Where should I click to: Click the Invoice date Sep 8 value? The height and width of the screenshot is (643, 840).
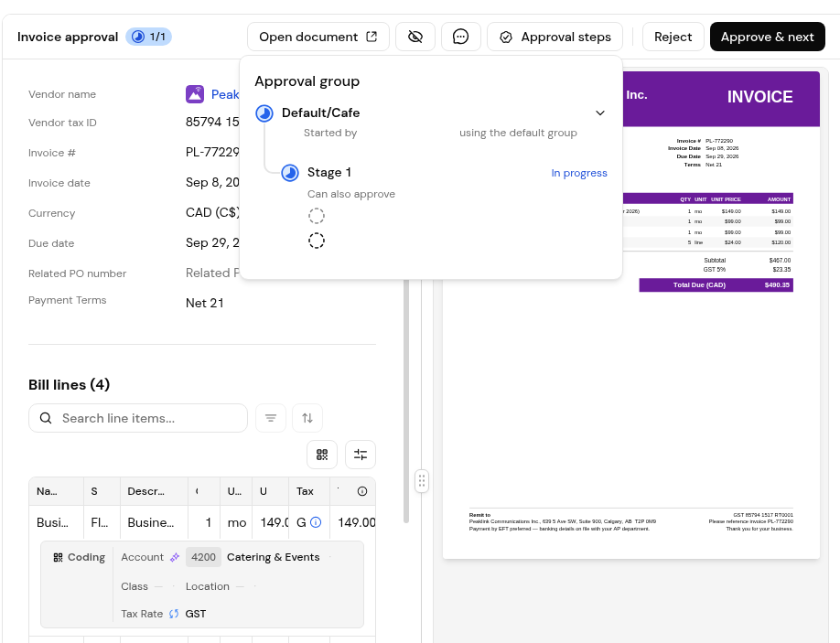(212, 183)
